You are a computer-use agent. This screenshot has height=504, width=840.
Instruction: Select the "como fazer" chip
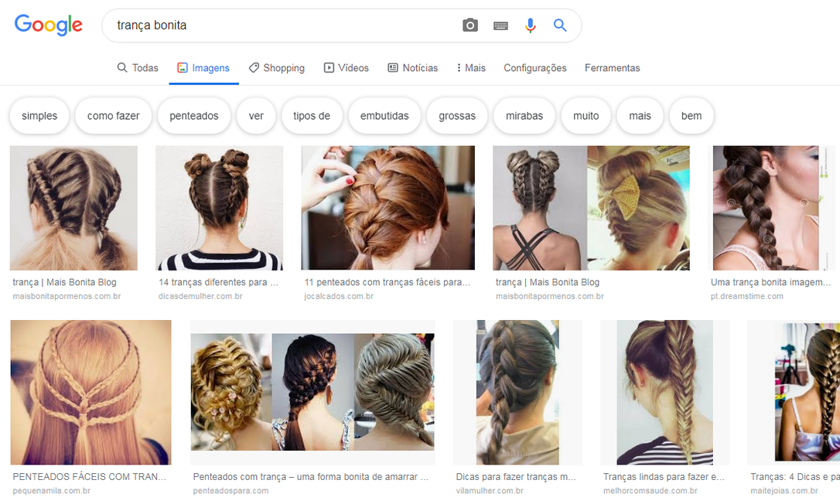[114, 116]
